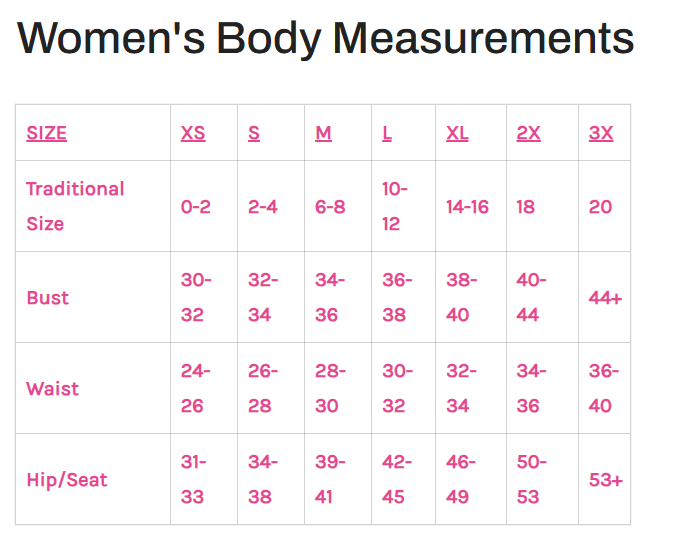This screenshot has width=692, height=557.
Task: Select the Waist row label
Action: [x=53, y=388]
